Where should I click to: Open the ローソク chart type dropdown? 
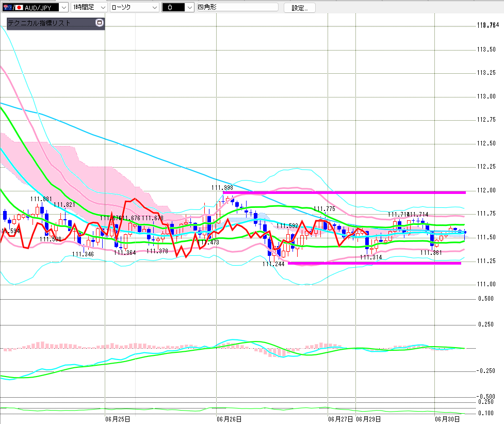pos(155,7)
